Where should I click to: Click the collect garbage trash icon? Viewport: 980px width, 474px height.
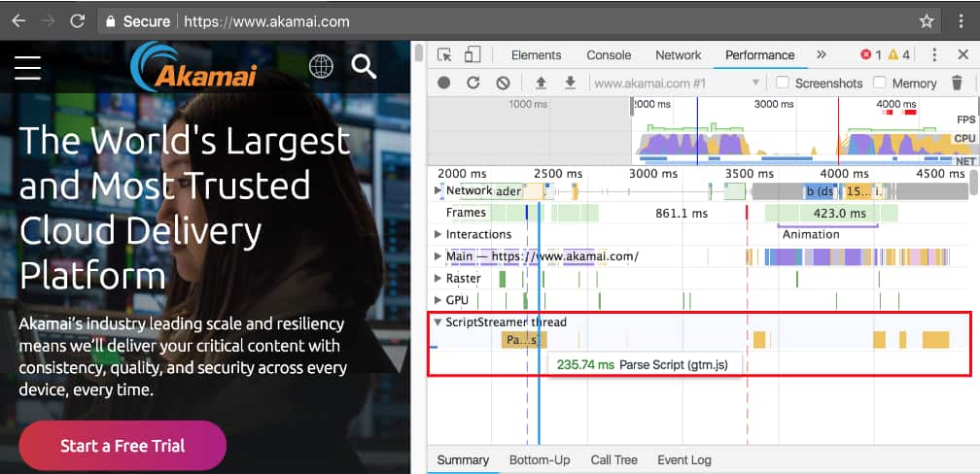[957, 84]
